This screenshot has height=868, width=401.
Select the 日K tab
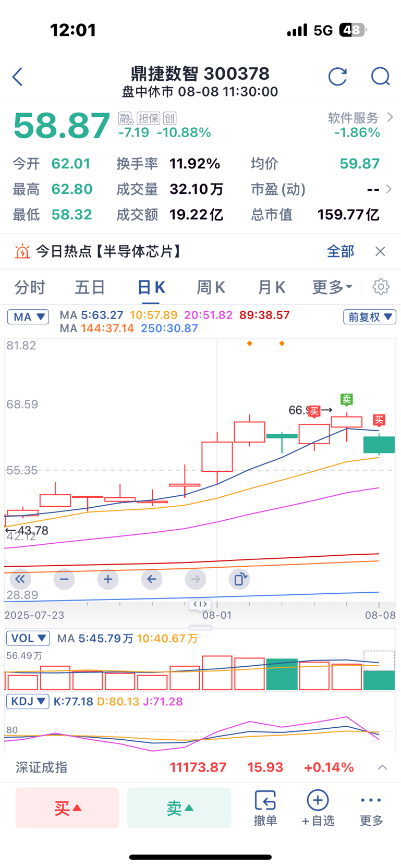151,287
